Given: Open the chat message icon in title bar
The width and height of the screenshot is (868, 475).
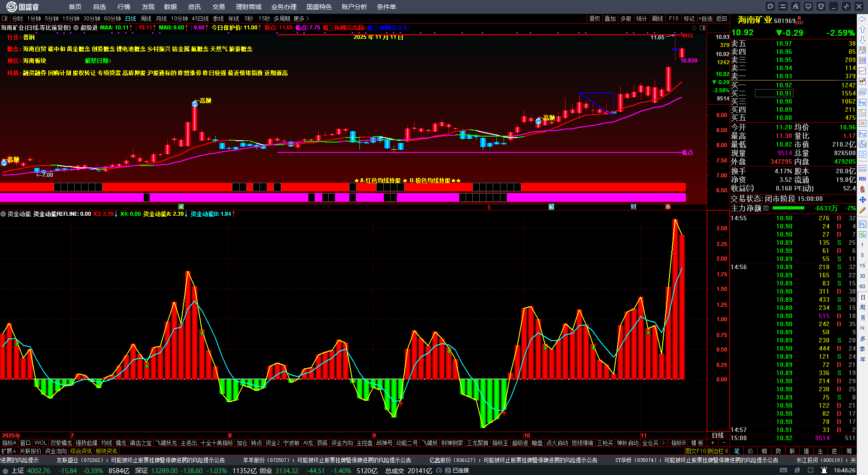Looking at the screenshot, I should pyautogui.click(x=770, y=6).
